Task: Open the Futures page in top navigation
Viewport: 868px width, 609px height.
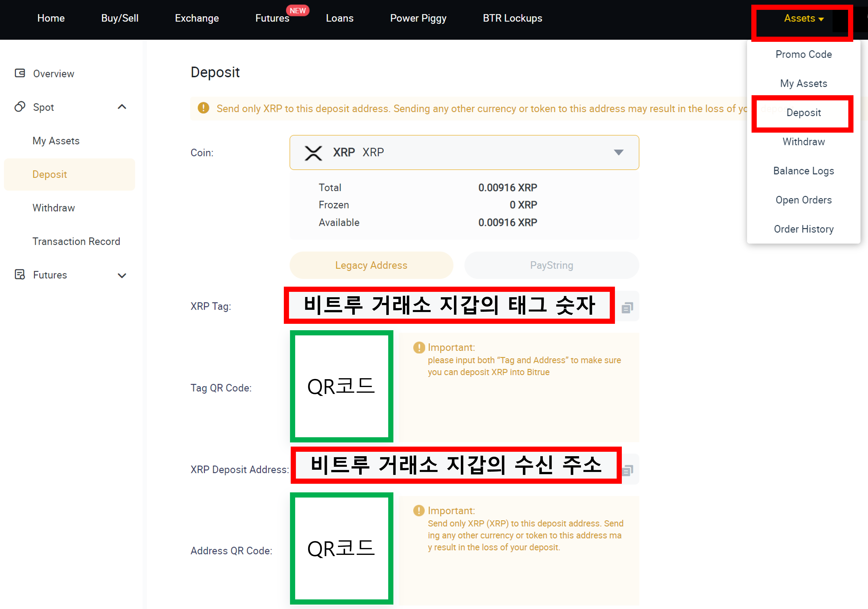Action: click(x=272, y=18)
